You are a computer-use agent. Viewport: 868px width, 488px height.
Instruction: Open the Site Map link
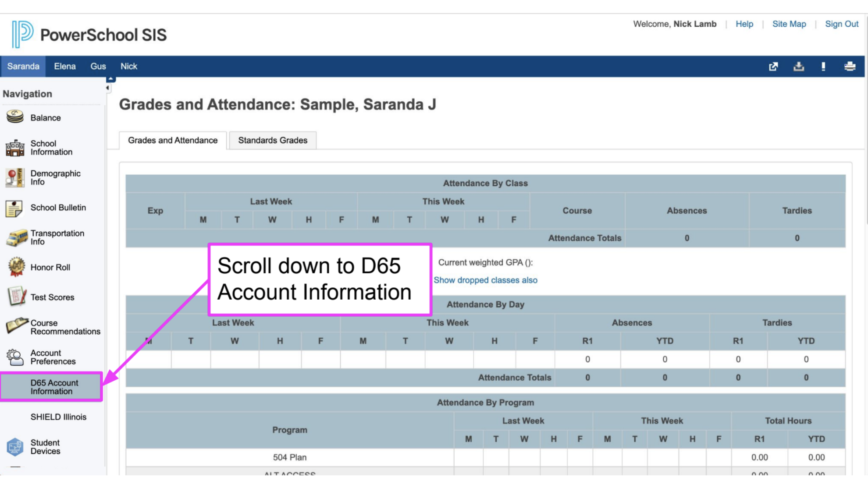pyautogui.click(x=789, y=24)
